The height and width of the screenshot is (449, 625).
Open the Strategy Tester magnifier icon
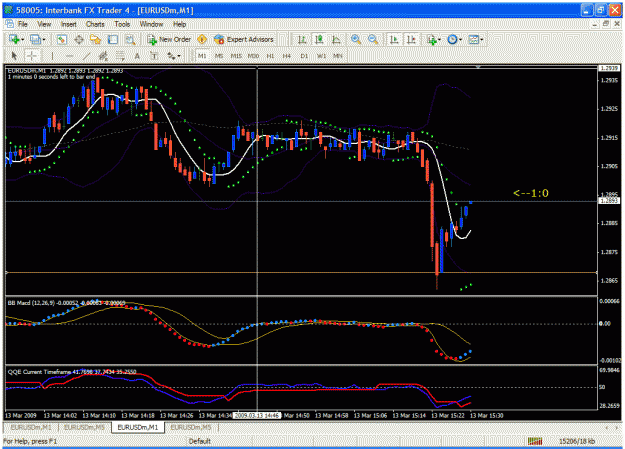130,39
